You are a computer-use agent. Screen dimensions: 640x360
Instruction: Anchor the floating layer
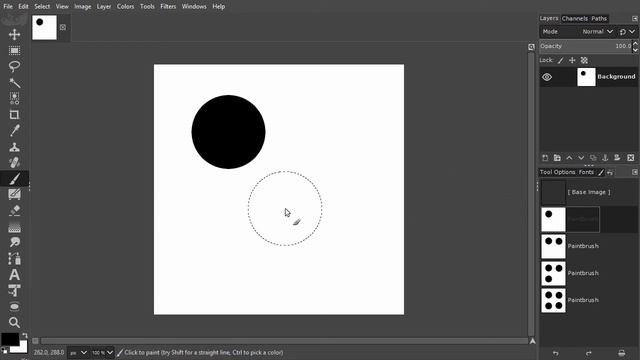point(605,158)
